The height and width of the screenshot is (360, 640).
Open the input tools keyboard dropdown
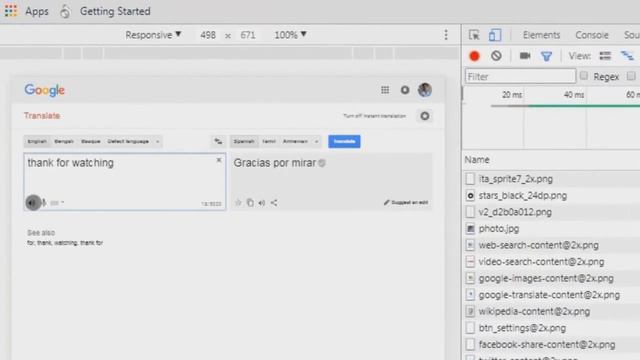(x=57, y=202)
